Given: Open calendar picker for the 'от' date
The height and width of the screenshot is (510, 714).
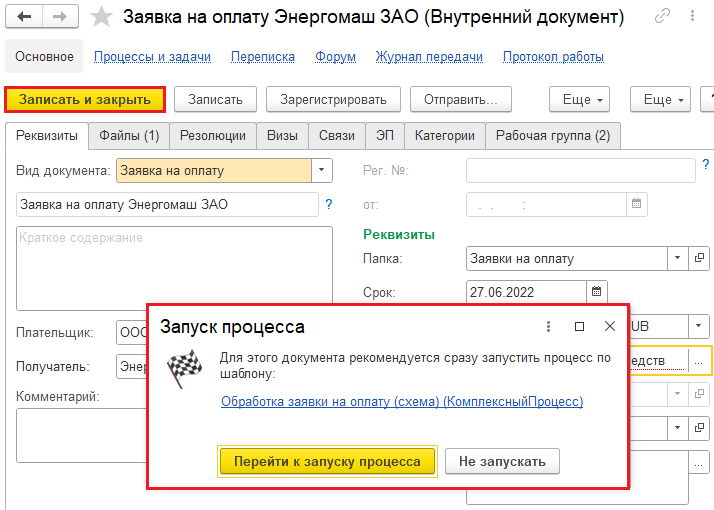Looking at the screenshot, I should pyautogui.click(x=637, y=204).
